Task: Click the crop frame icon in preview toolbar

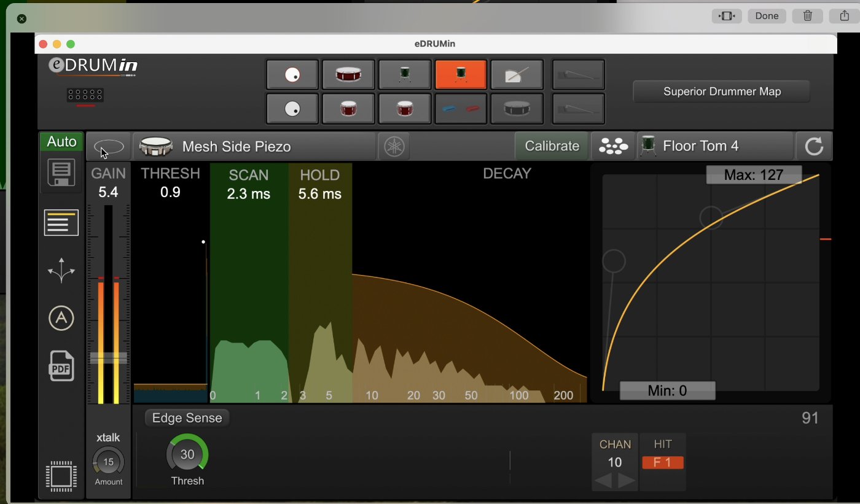Action: [x=727, y=16]
